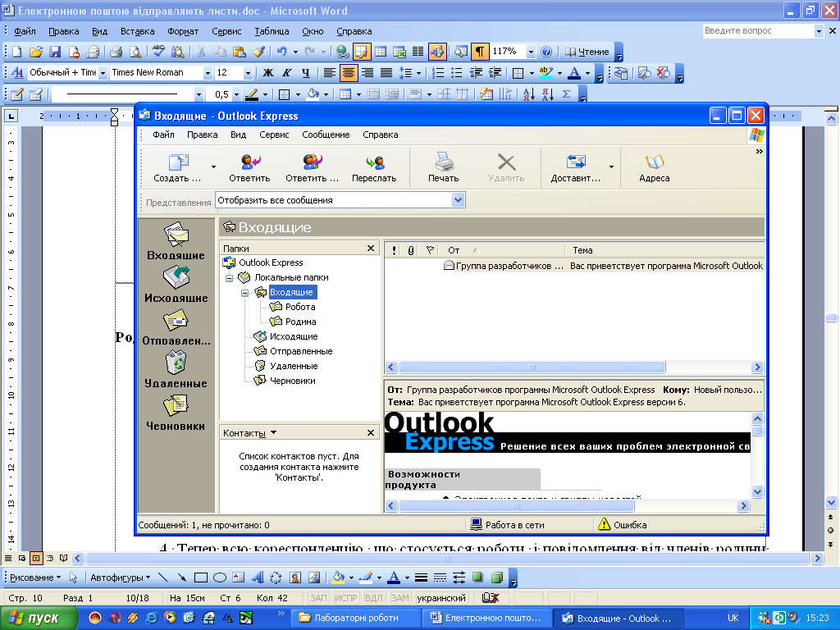The image size is (840, 630).
Task: Open Вставка menu in Word
Action: click(x=137, y=31)
